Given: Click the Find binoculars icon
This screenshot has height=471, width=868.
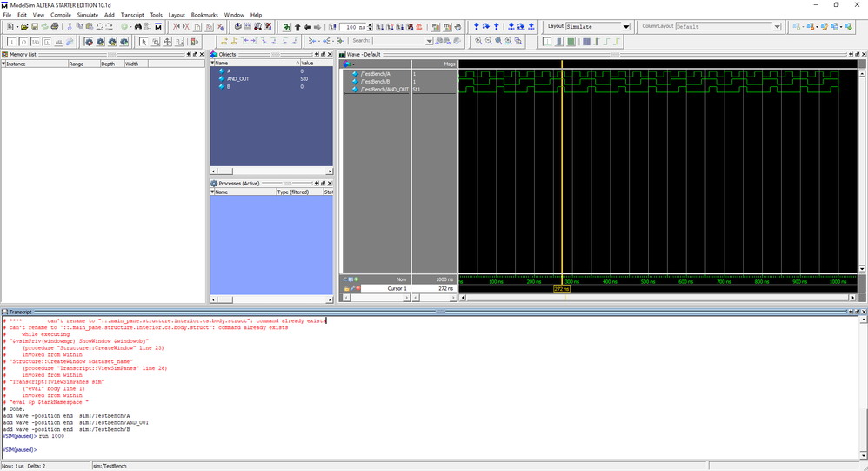Looking at the screenshot, I should (x=137, y=27).
